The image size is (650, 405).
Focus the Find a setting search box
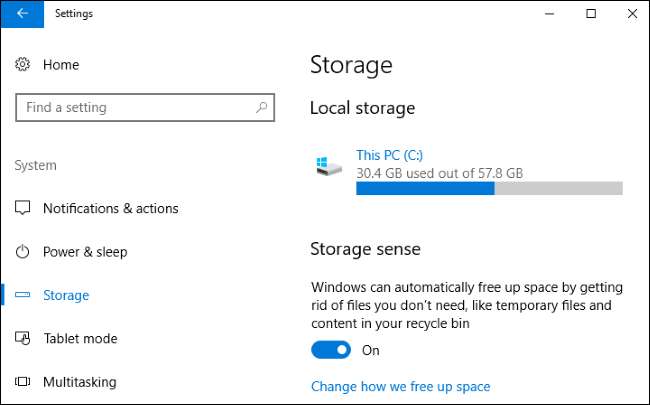(135, 107)
